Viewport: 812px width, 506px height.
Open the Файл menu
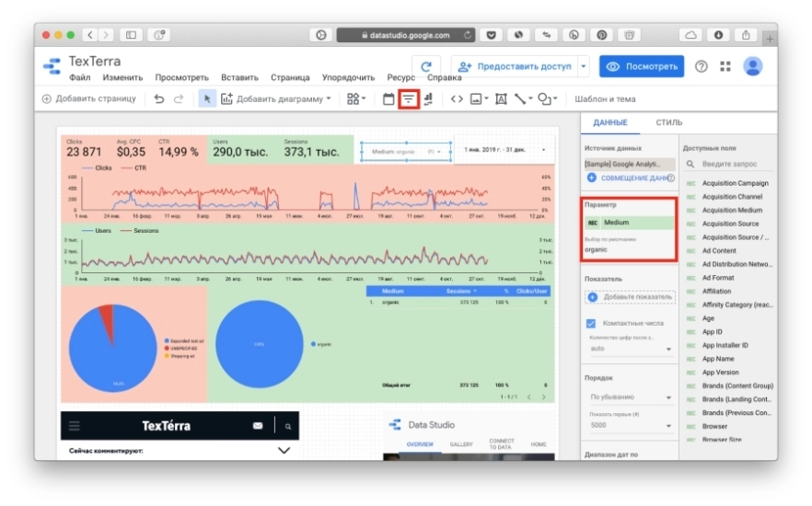[79, 77]
